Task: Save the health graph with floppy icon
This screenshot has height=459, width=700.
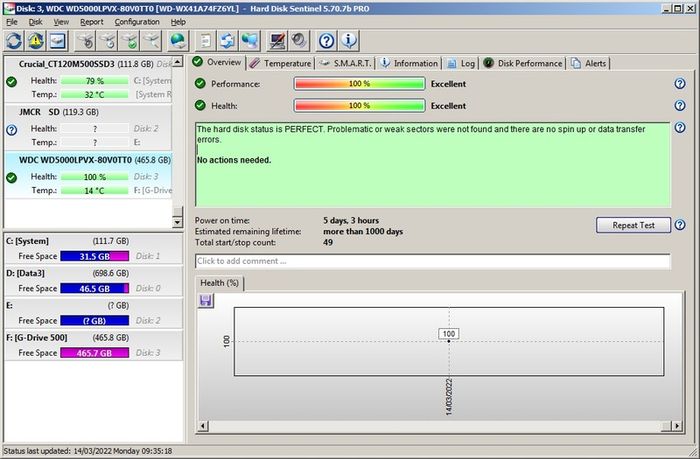Action: (x=206, y=300)
